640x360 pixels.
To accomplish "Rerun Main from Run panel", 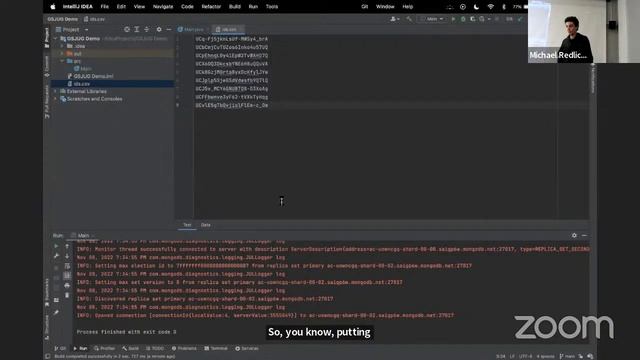I will click(56, 246).
